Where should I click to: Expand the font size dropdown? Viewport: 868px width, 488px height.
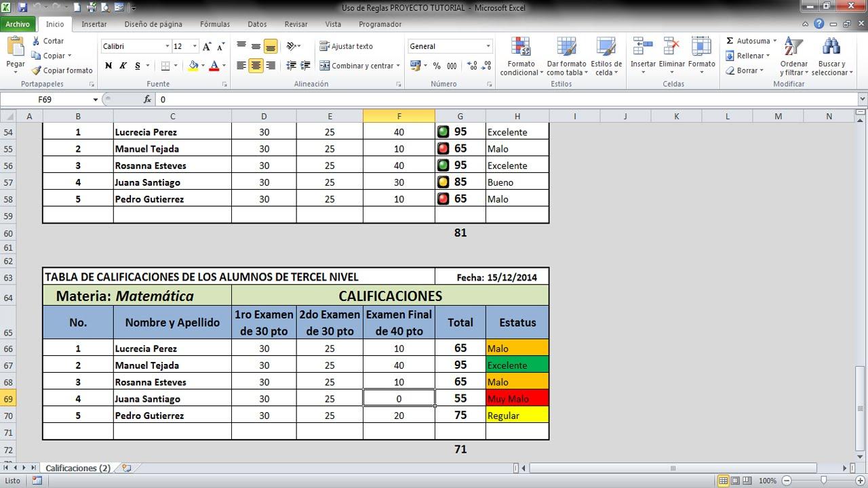click(195, 47)
